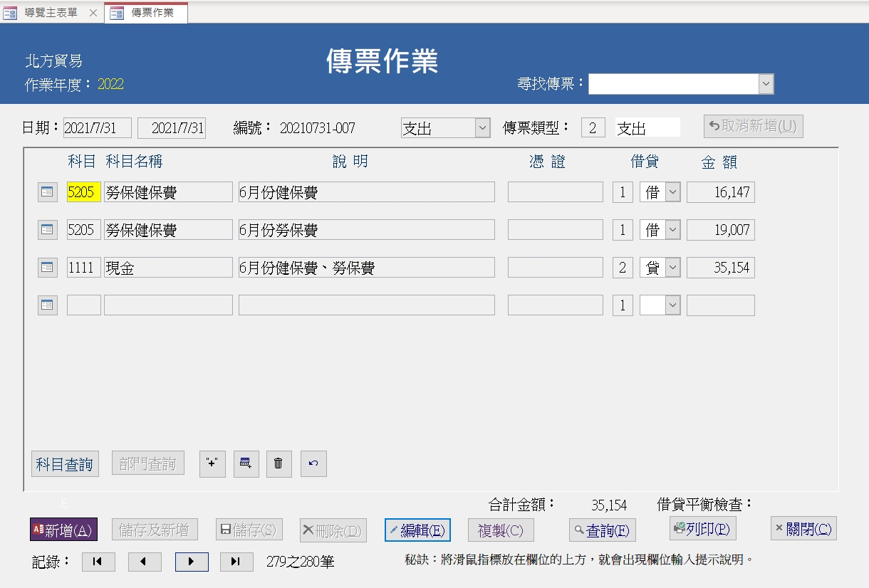Image resolution: width=869 pixels, height=588 pixels.
Task: Click 關閉(C) button
Action: tap(803, 528)
